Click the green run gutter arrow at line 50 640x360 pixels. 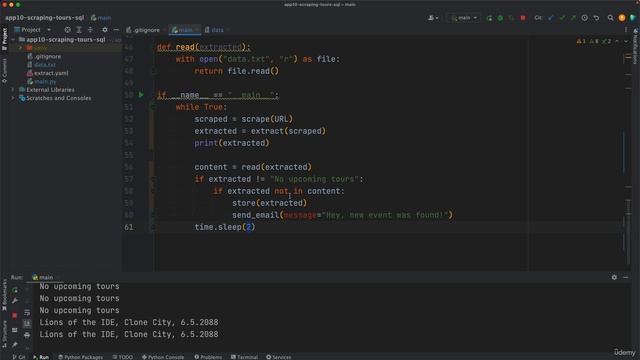coord(141,95)
